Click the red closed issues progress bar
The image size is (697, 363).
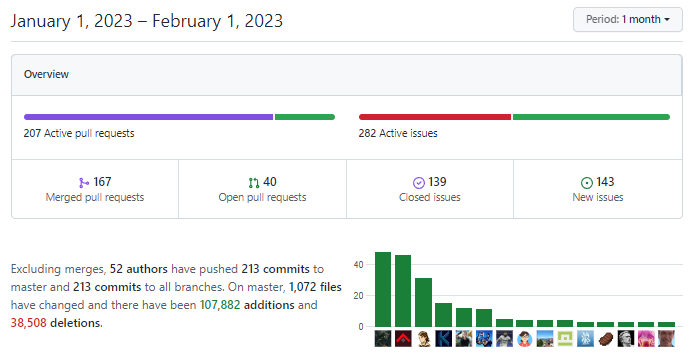(435, 117)
